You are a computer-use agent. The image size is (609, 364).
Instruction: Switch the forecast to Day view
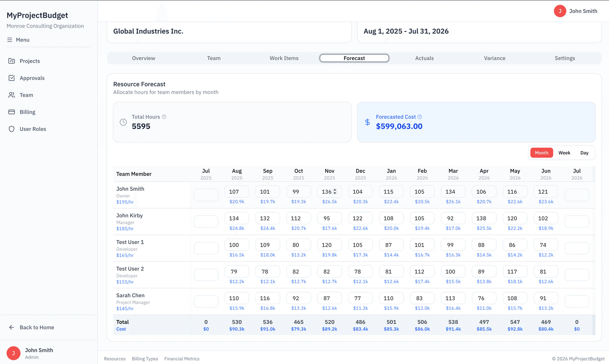click(x=584, y=153)
